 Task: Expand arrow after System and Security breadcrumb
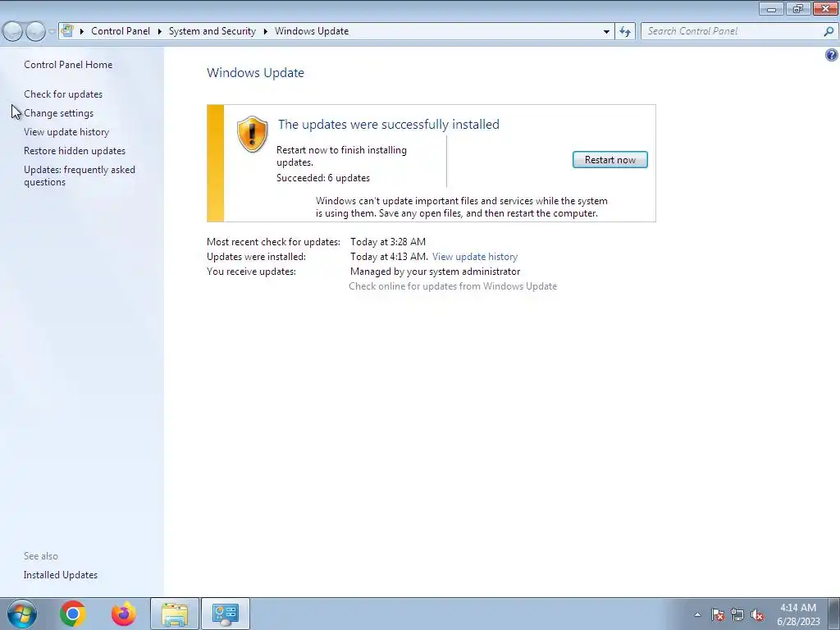click(265, 32)
